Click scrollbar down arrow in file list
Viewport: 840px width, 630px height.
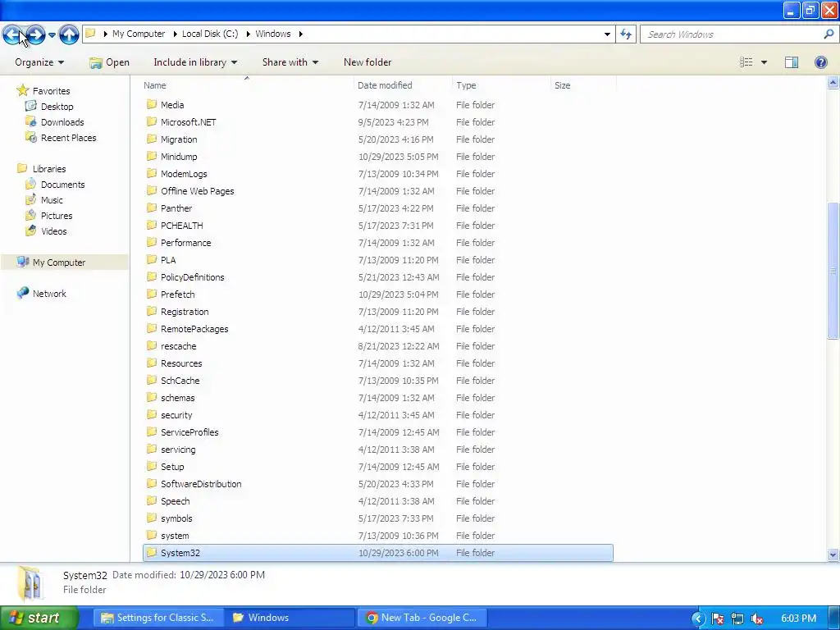click(x=833, y=555)
